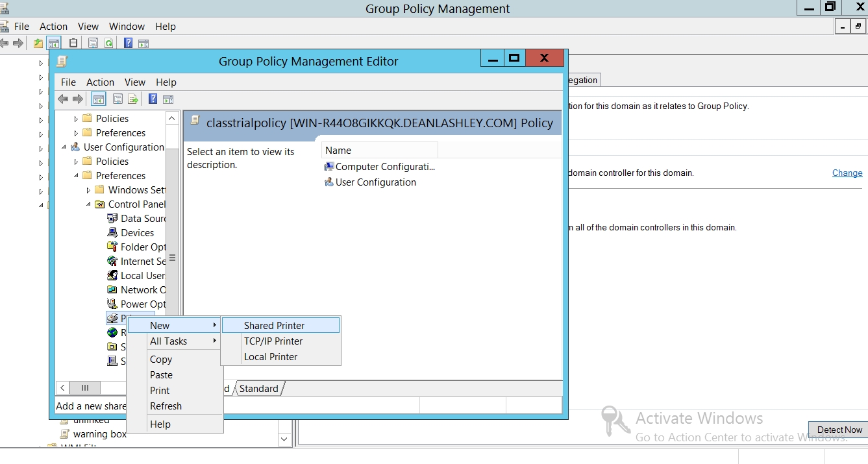868x464 pixels.
Task: Open All Tasks submenu in context menu
Action: (169, 341)
